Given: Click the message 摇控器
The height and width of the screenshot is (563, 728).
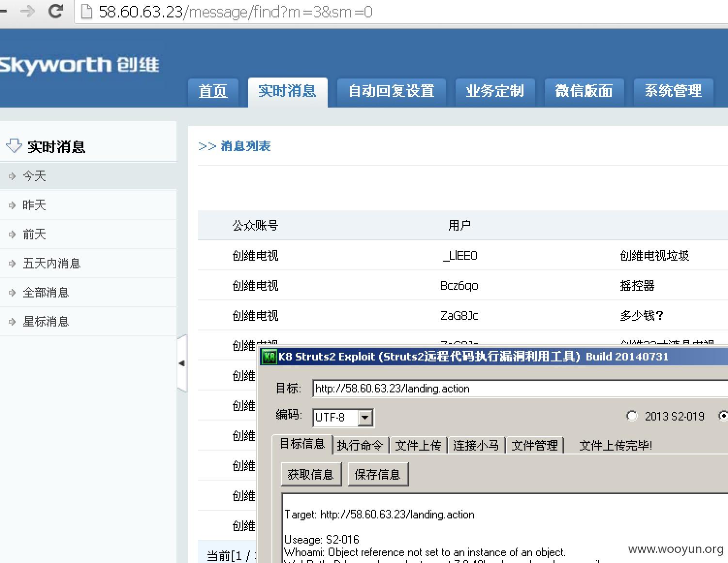Looking at the screenshot, I should 637,285.
